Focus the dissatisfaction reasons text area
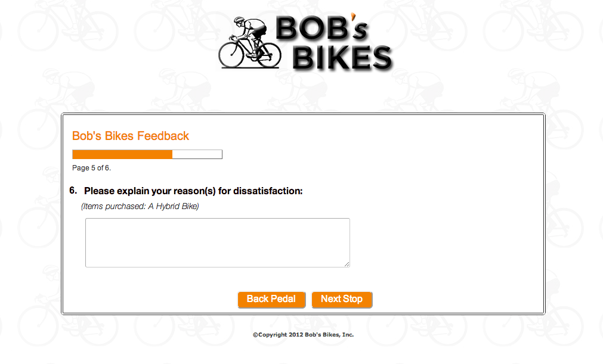 pos(218,242)
